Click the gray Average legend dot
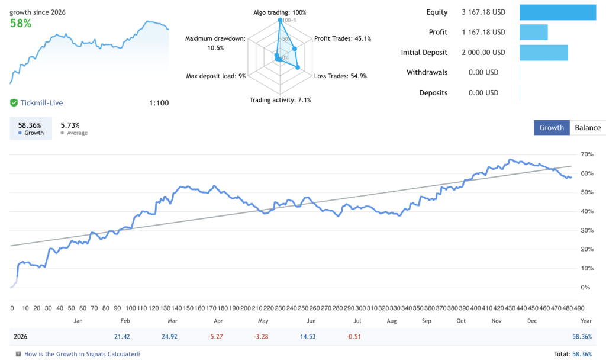This screenshot has height=364, width=606. coord(62,133)
